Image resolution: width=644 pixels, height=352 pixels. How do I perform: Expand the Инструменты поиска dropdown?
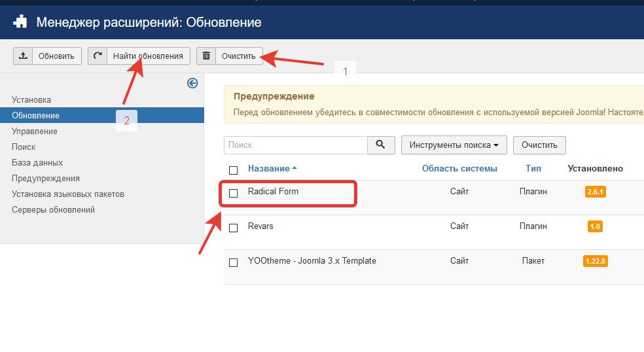point(454,145)
